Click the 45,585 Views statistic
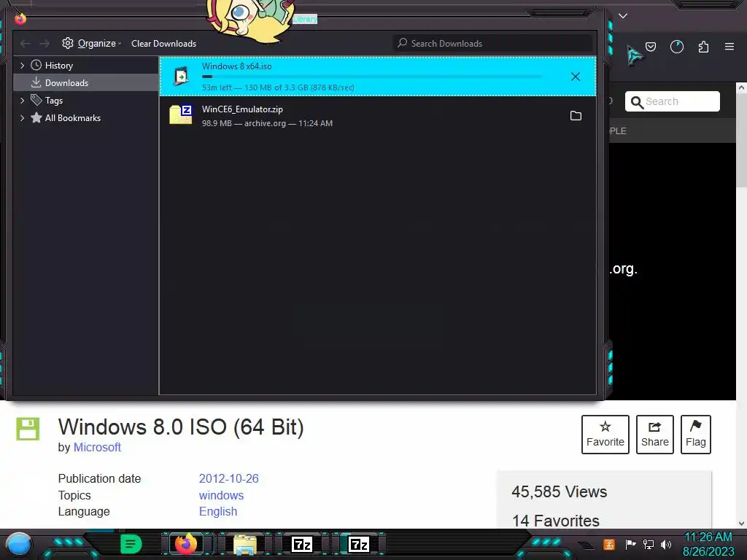This screenshot has width=747, height=560. coord(560,492)
